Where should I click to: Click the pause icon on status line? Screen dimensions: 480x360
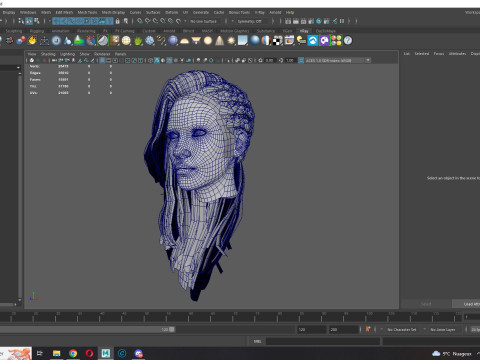point(342,21)
